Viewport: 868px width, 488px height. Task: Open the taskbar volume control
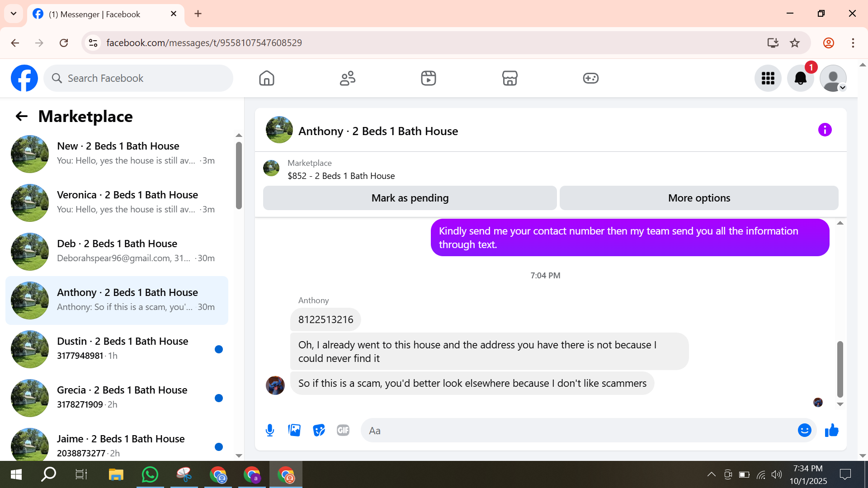pos(777,474)
